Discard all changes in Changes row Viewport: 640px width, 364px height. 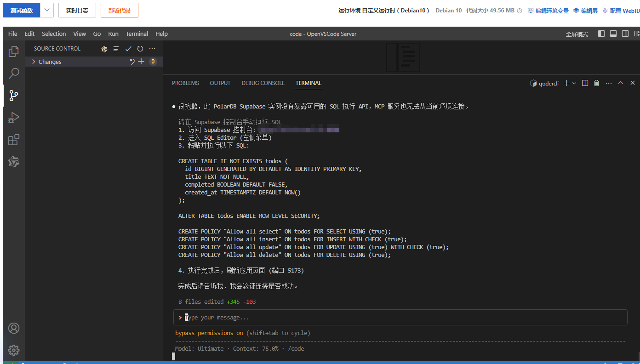pos(132,62)
